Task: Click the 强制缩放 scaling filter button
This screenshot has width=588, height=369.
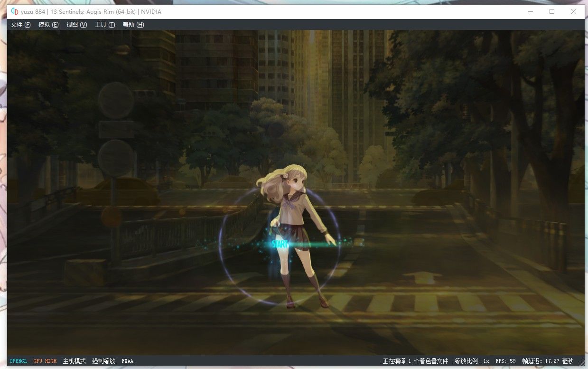Action: coord(103,361)
